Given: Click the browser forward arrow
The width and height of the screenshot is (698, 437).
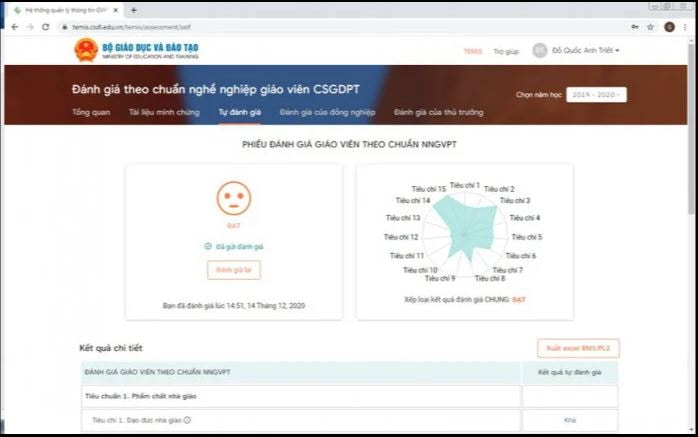Looking at the screenshot, I should pyautogui.click(x=30, y=27).
